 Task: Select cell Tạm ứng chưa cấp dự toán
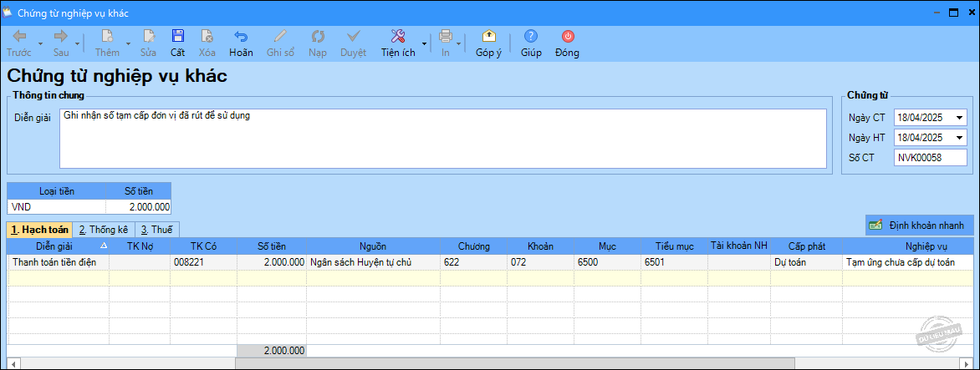[x=908, y=262]
